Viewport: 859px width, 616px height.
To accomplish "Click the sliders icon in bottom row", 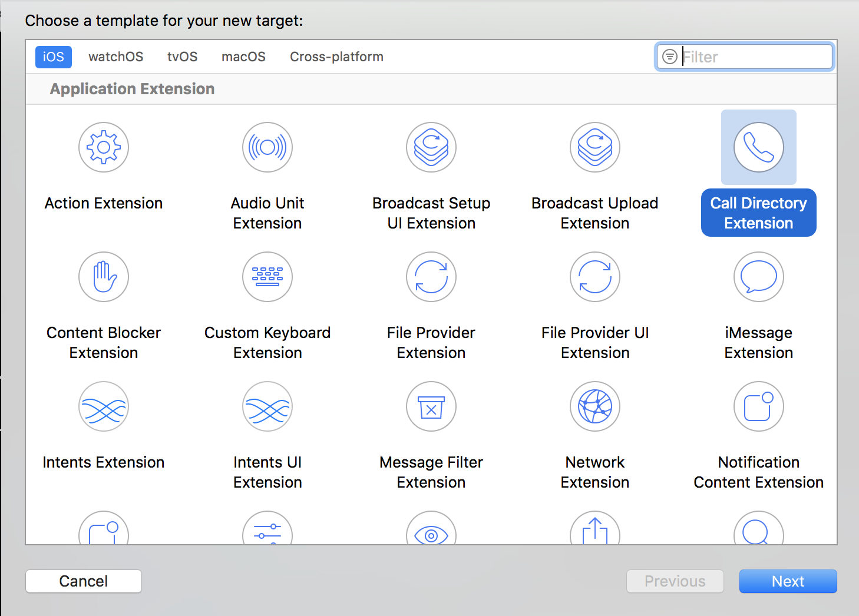I will 267,528.
